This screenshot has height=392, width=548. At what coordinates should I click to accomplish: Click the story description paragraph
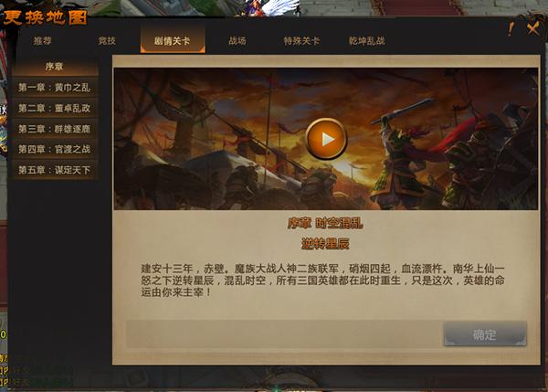322,281
